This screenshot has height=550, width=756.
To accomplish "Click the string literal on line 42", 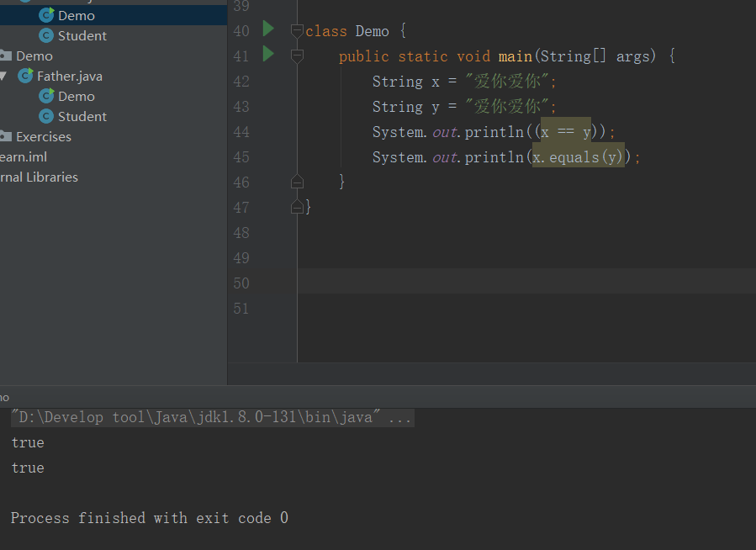I will pos(507,81).
